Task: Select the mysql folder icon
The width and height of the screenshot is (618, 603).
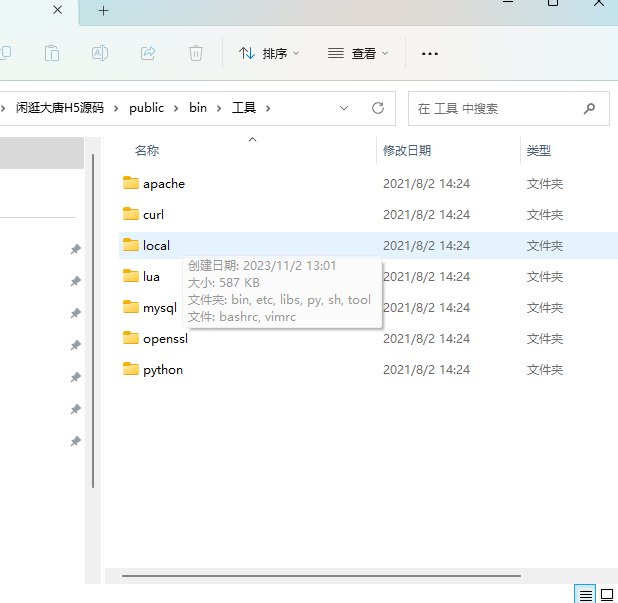Action: tap(131, 307)
